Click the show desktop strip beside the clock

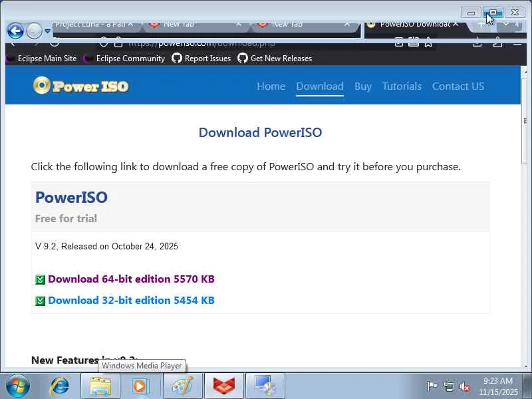(x=528, y=386)
